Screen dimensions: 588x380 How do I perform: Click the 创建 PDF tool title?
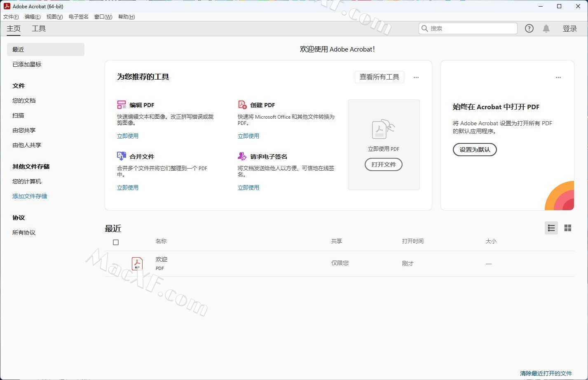(262, 105)
